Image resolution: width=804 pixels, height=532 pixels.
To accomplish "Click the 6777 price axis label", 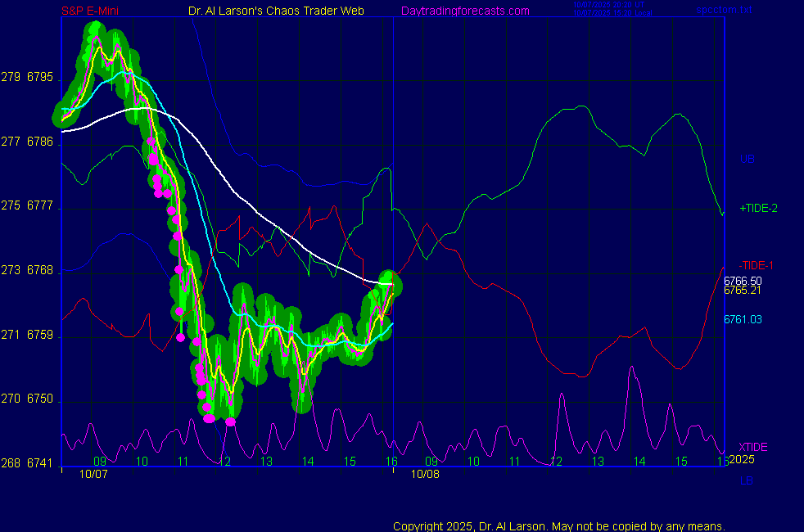I will 40,206.
